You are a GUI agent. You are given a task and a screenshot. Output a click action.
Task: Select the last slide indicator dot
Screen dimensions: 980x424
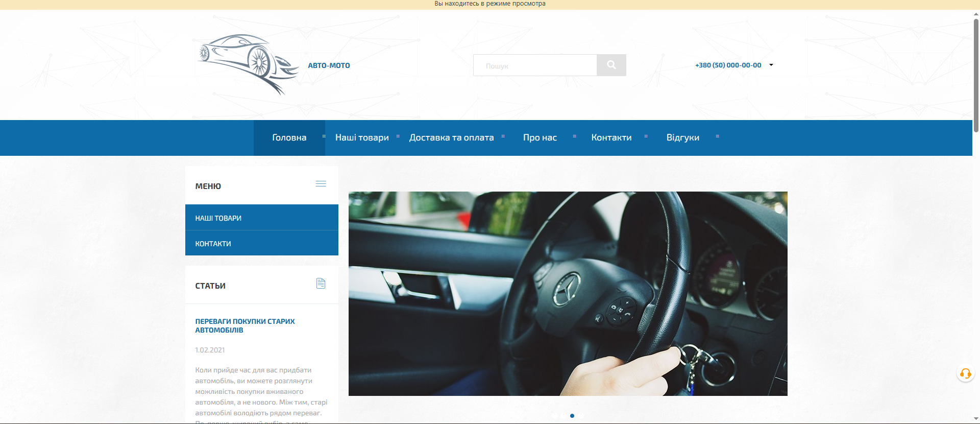click(x=581, y=416)
